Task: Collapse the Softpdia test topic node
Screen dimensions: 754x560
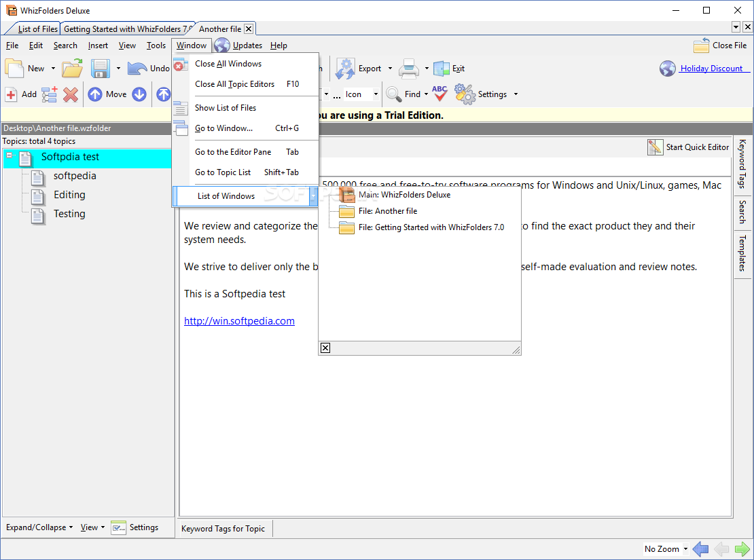Action: coord(9,155)
